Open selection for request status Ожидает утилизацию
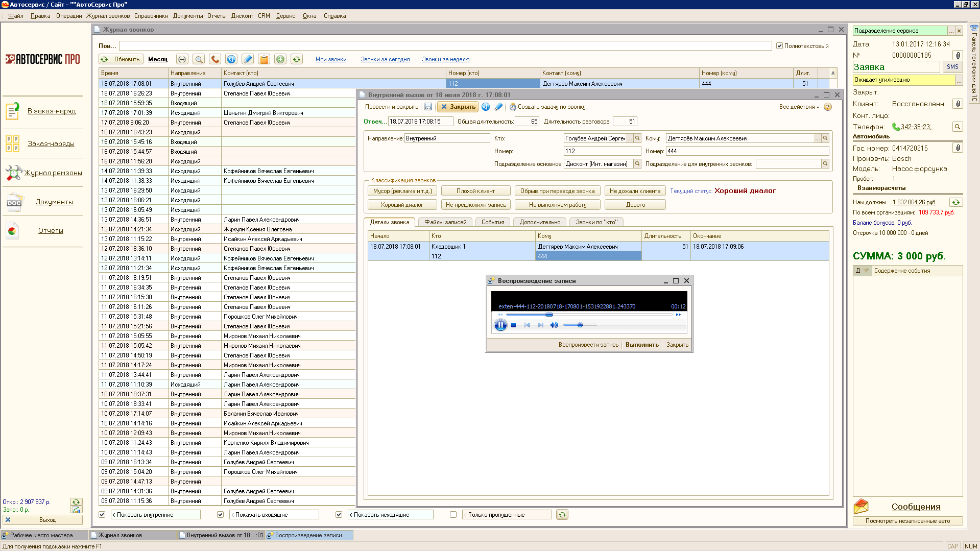Viewport: 980px width, 551px height. click(959, 80)
